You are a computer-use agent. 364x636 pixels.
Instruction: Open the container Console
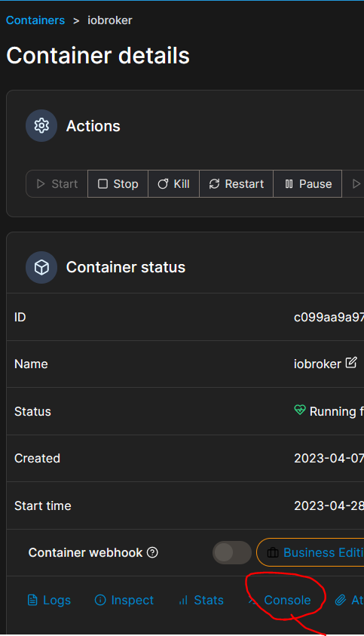pos(280,600)
